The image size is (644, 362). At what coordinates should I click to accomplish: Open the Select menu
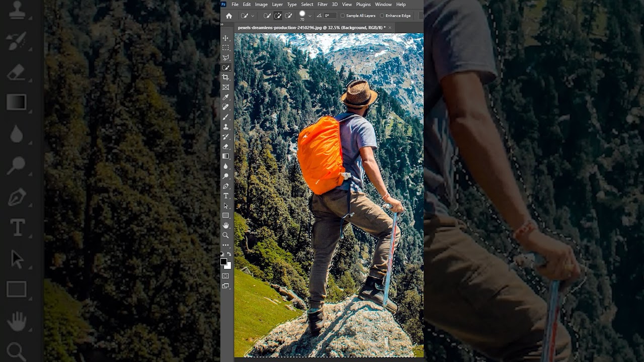pos(307,5)
